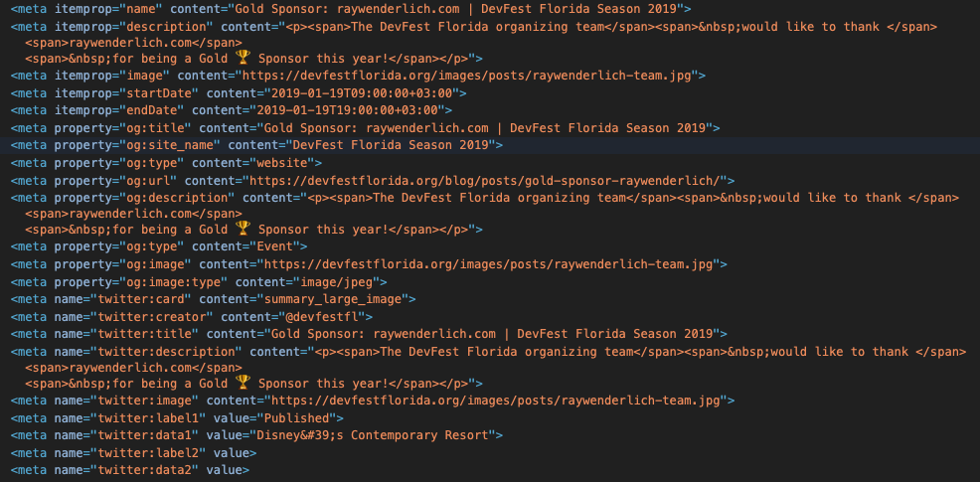The width and height of the screenshot is (980, 482).
Task: Click the content title on the itemprop="name" line
Action: [457, 9]
